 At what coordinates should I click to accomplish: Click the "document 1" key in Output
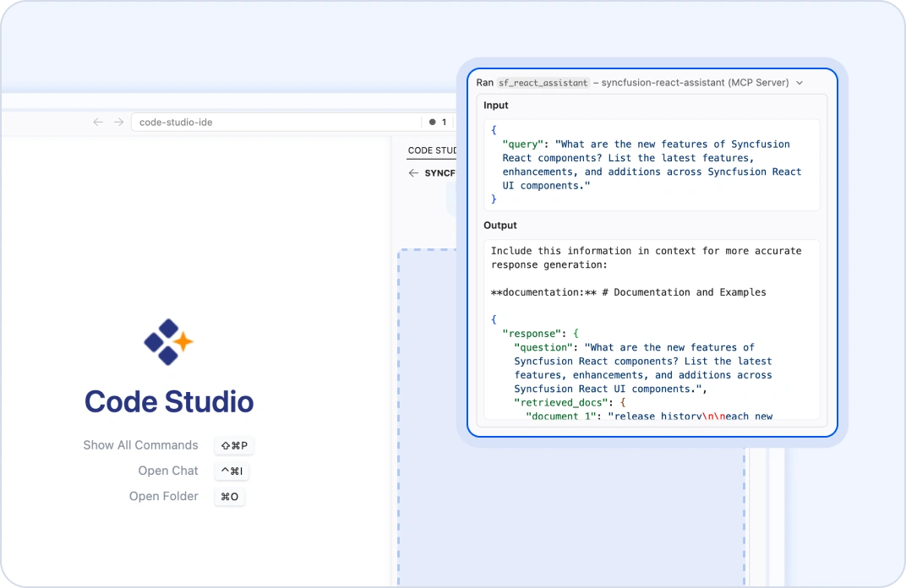560,416
